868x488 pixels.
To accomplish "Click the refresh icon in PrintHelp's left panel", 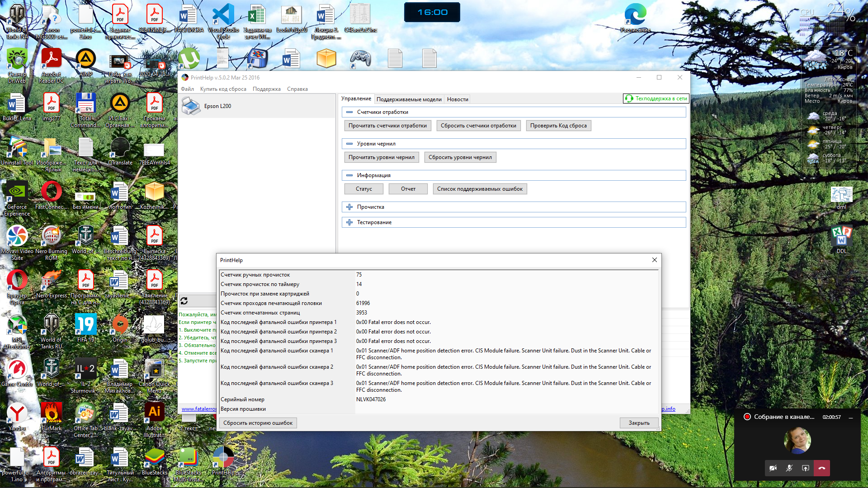I will pos(184,301).
